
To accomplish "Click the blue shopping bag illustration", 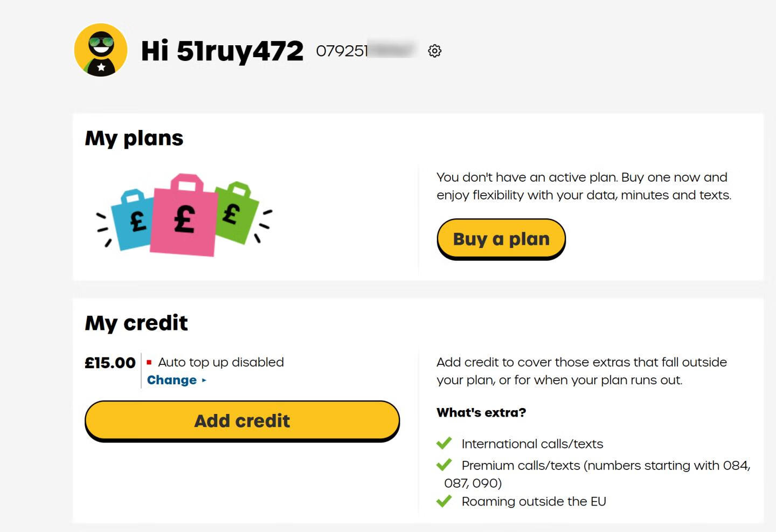I will pyautogui.click(x=131, y=220).
